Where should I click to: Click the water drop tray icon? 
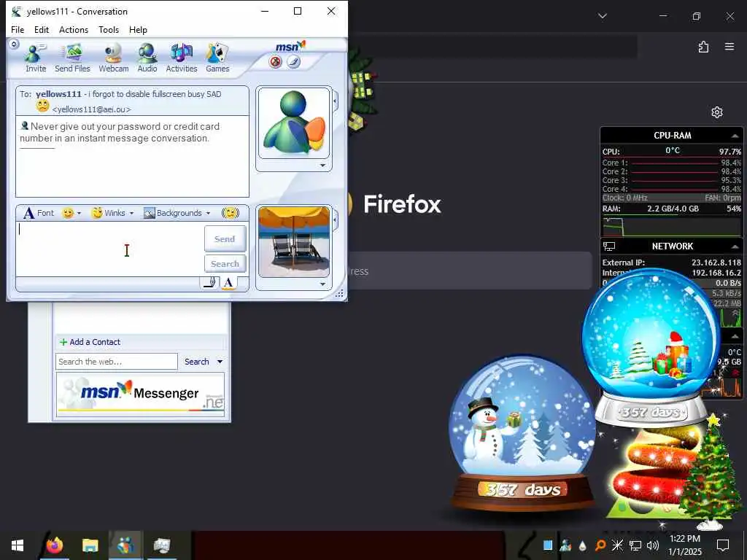[x=583, y=545]
